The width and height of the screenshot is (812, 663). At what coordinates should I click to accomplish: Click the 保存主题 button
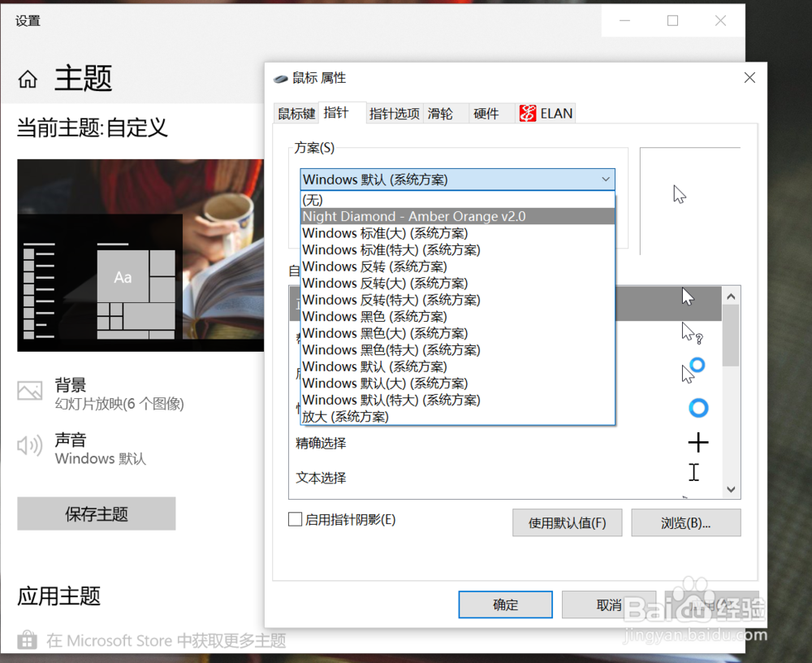click(x=95, y=513)
